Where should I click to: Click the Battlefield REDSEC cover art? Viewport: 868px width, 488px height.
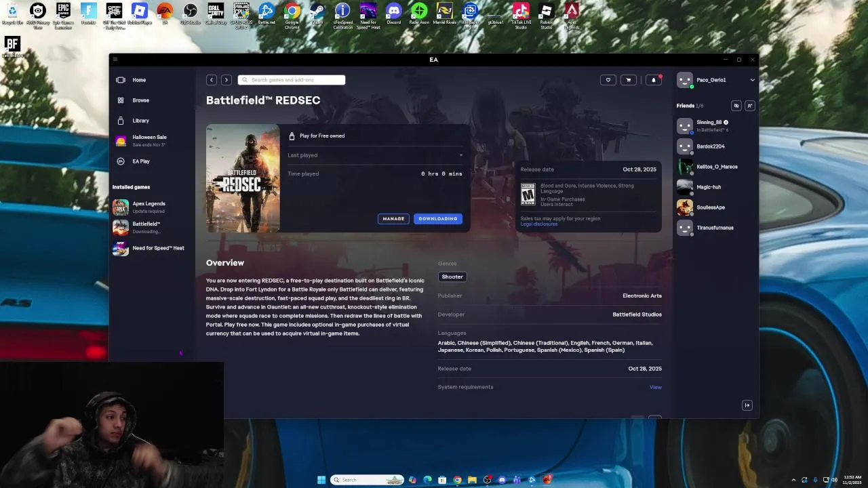pos(243,178)
